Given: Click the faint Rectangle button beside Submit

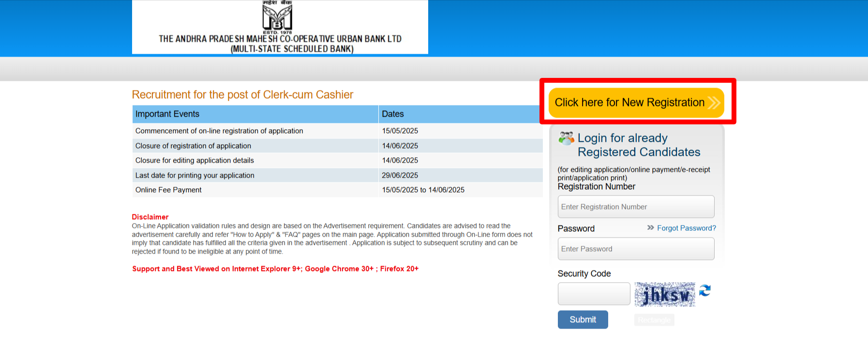Looking at the screenshot, I should tap(654, 320).
